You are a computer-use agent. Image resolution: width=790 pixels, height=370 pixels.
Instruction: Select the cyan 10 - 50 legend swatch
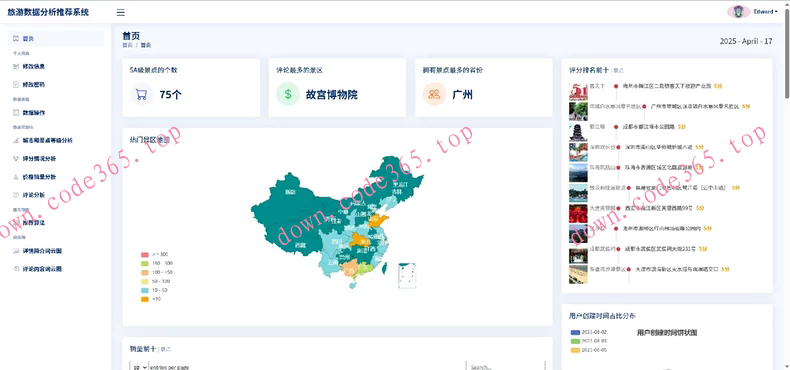tap(145, 290)
